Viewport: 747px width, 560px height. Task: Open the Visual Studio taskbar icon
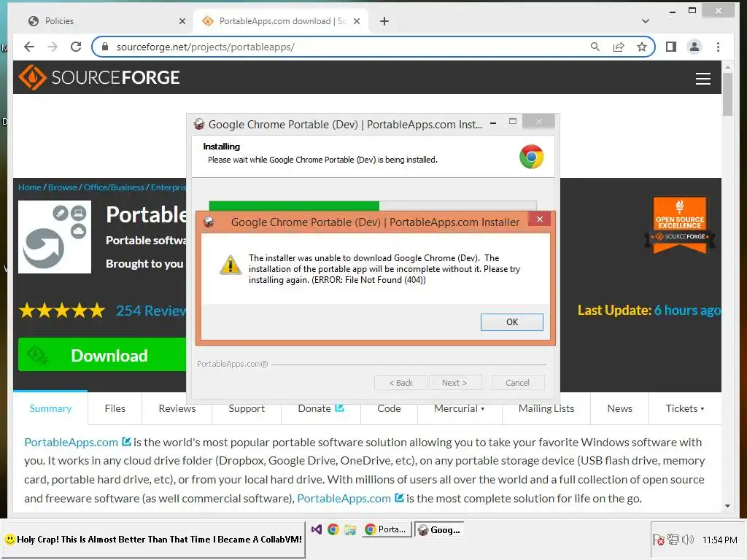(x=317, y=529)
